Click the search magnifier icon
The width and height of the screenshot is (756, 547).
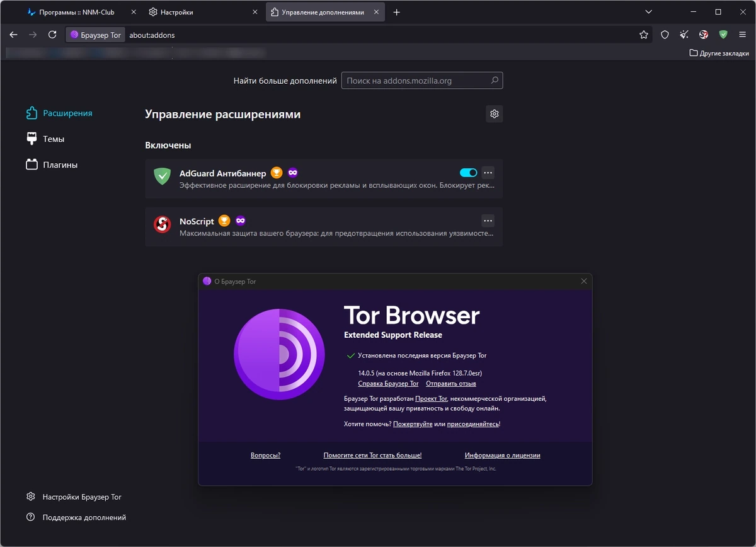click(495, 81)
